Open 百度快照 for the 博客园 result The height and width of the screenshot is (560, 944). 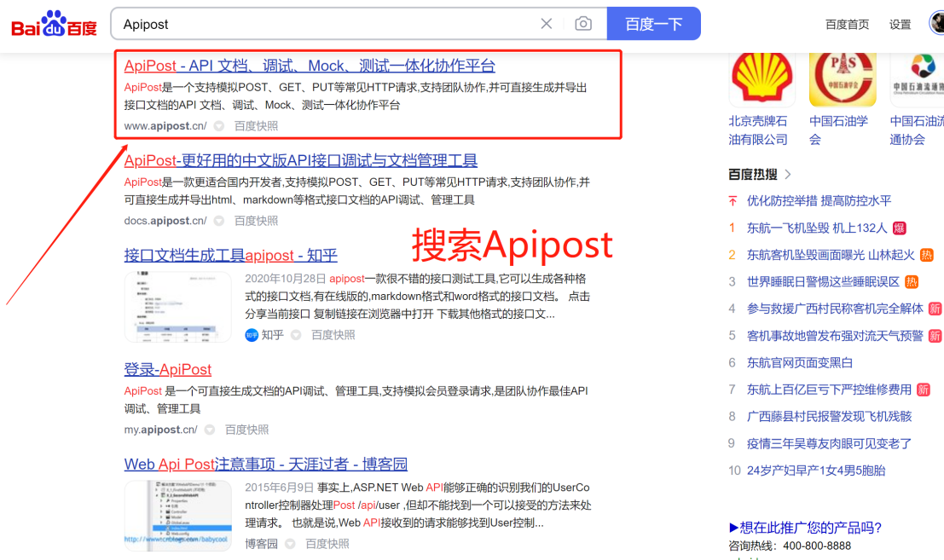point(327,544)
